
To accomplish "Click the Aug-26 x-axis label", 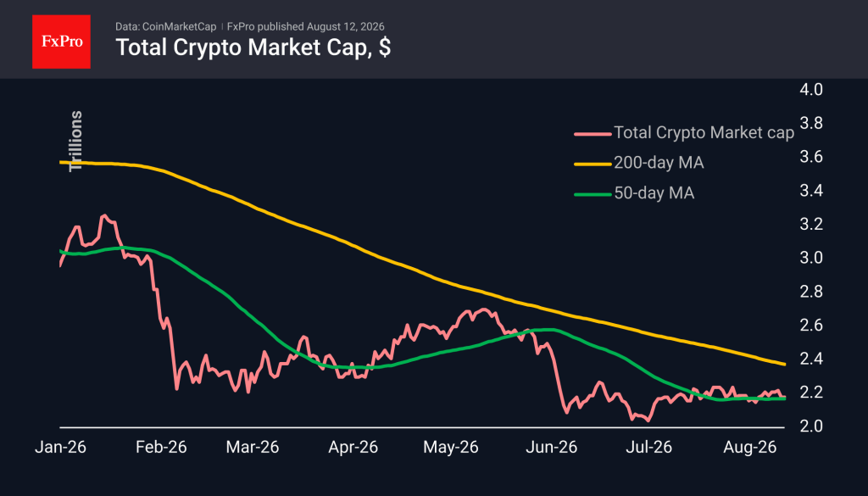I will click(750, 448).
